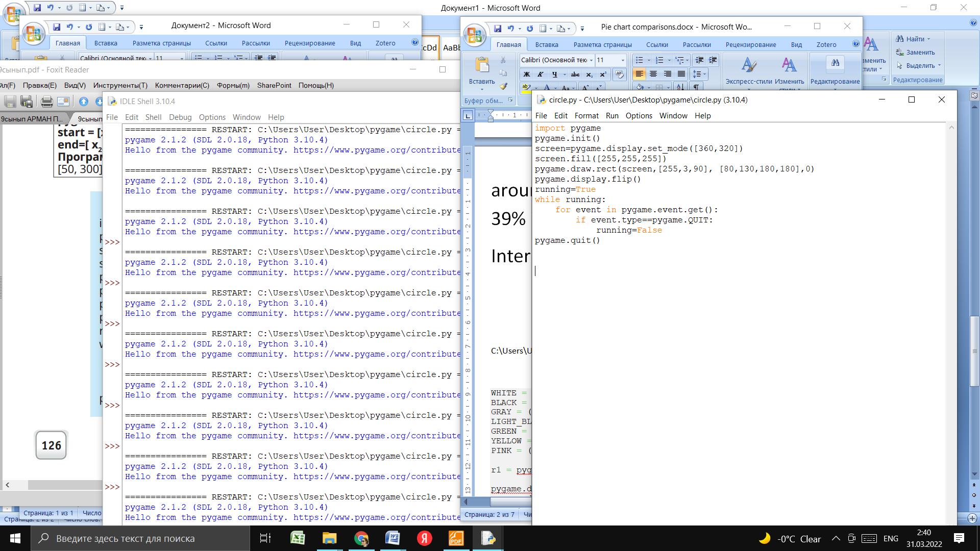
Task: Open the Debug menu in IDLE Shell
Action: pyautogui.click(x=180, y=117)
